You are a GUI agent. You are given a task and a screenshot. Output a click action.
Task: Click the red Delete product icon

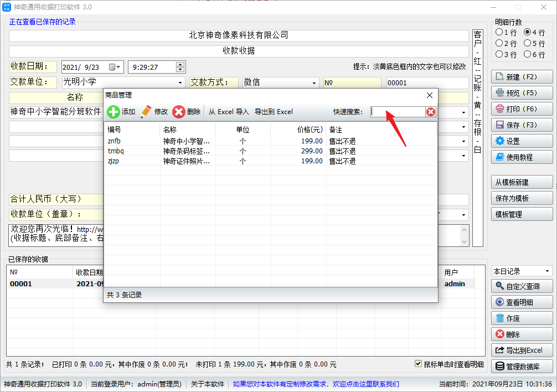coord(179,112)
